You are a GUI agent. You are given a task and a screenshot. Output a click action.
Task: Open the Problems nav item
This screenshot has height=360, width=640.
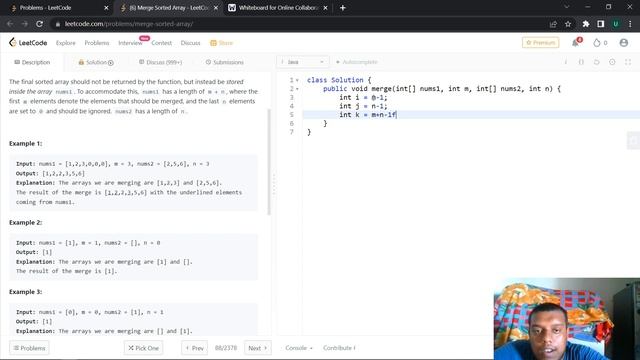click(x=97, y=43)
